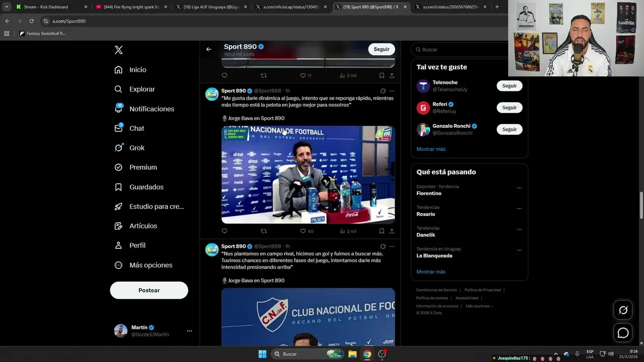Open the Florentino trending topic
The width and height of the screenshot is (644, 362).
pyautogui.click(x=429, y=193)
